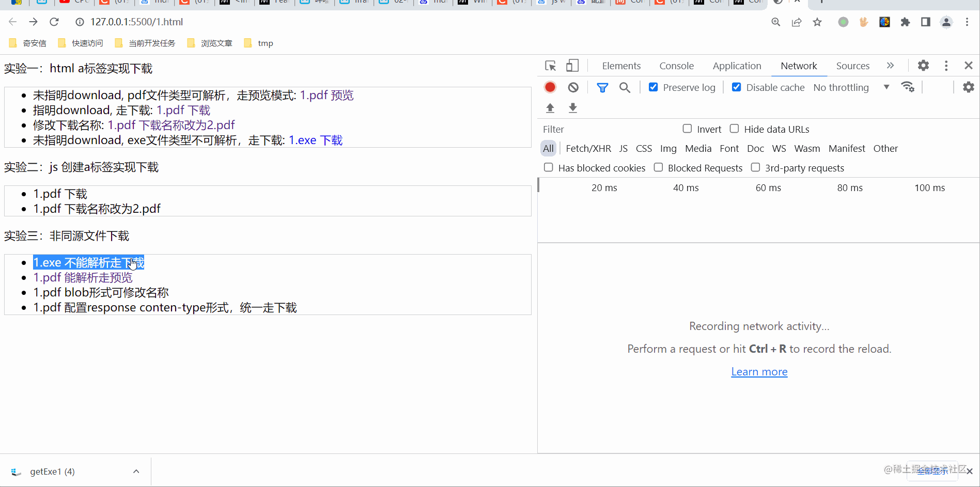This screenshot has width=980, height=487.
Task: Open the 1.pdf 预览 link
Action: (x=326, y=95)
